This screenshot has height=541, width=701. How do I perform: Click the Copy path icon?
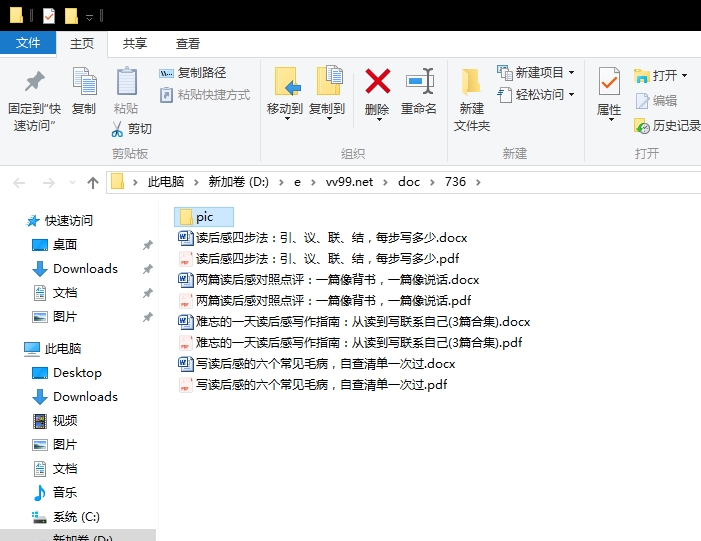click(x=166, y=73)
